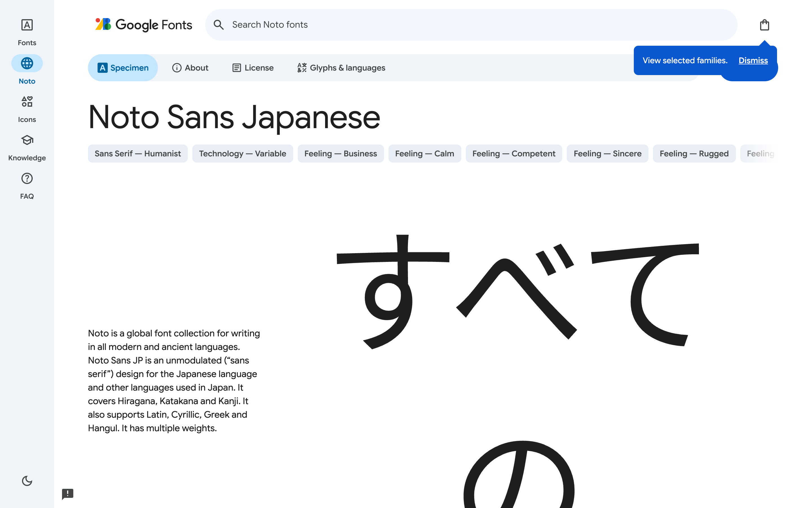Select the Noto globe icon in the sidebar
812x508 pixels.
point(27,63)
